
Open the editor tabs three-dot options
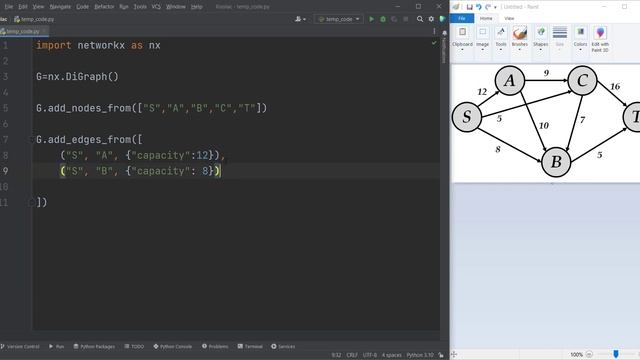point(434,31)
